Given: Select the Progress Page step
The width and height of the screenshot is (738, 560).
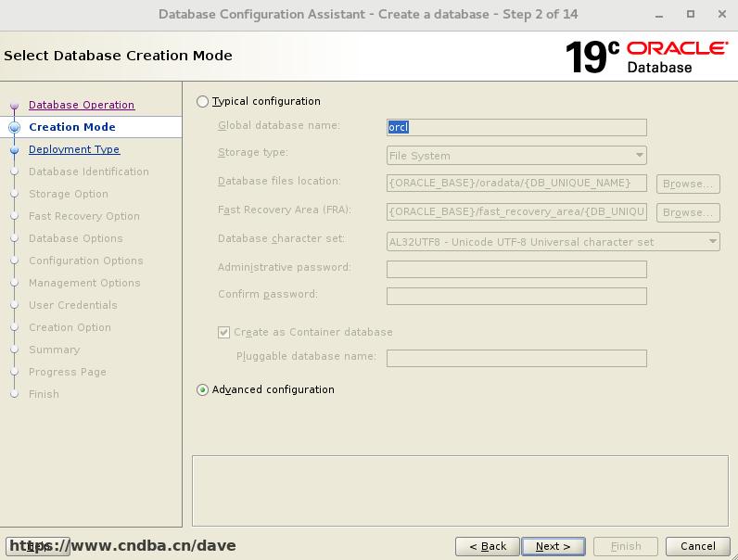Looking at the screenshot, I should 68,372.
